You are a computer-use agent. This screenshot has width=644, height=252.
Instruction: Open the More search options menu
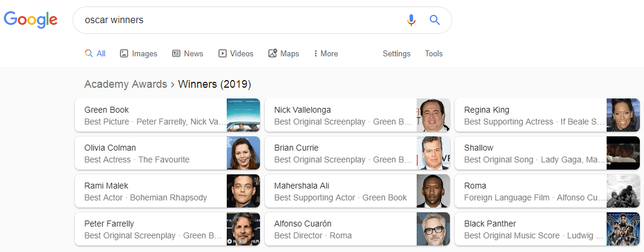(x=326, y=54)
